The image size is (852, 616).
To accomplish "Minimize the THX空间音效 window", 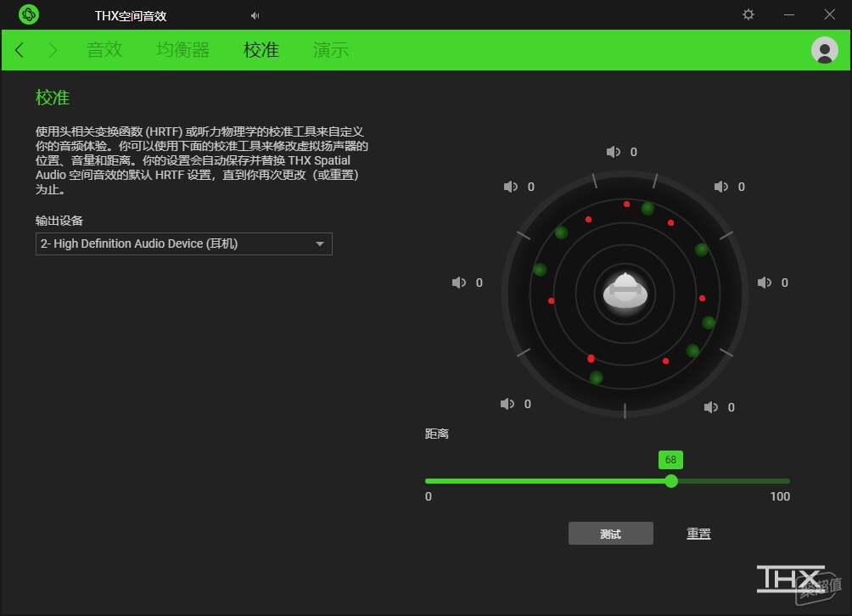I will click(x=789, y=14).
